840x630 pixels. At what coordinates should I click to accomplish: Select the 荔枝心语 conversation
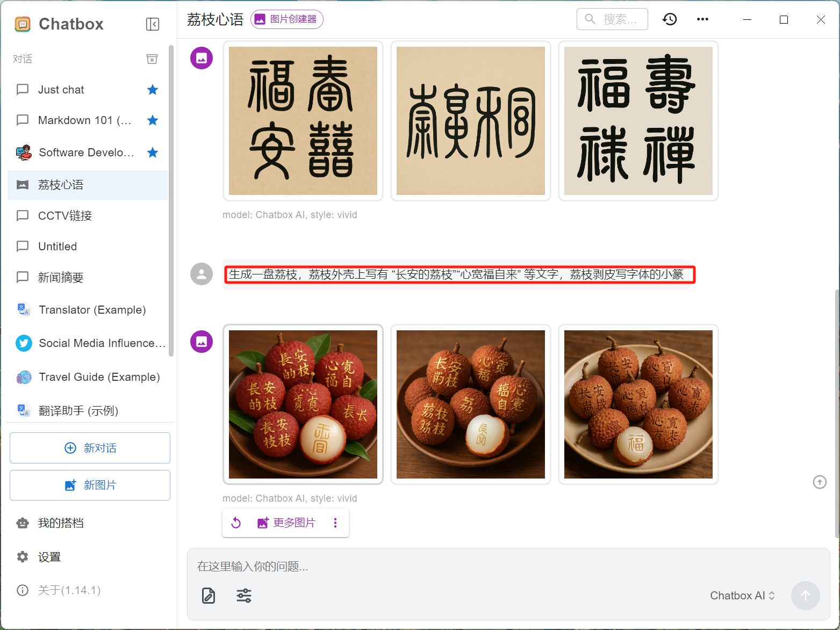click(88, 185)
